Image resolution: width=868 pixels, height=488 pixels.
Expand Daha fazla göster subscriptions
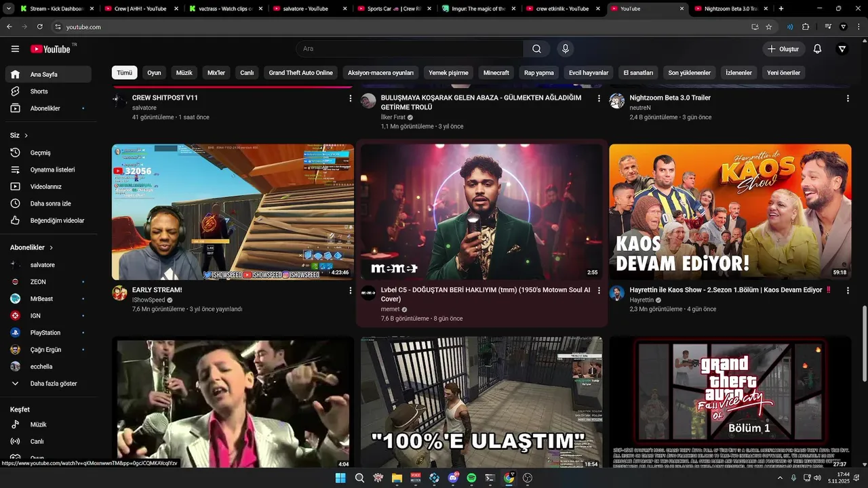pyautogui.click(x=47, y=384)
